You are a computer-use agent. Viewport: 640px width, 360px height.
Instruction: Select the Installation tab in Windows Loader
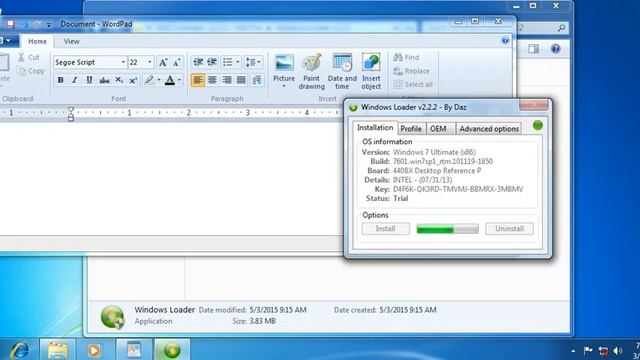[x=375, y=128]
